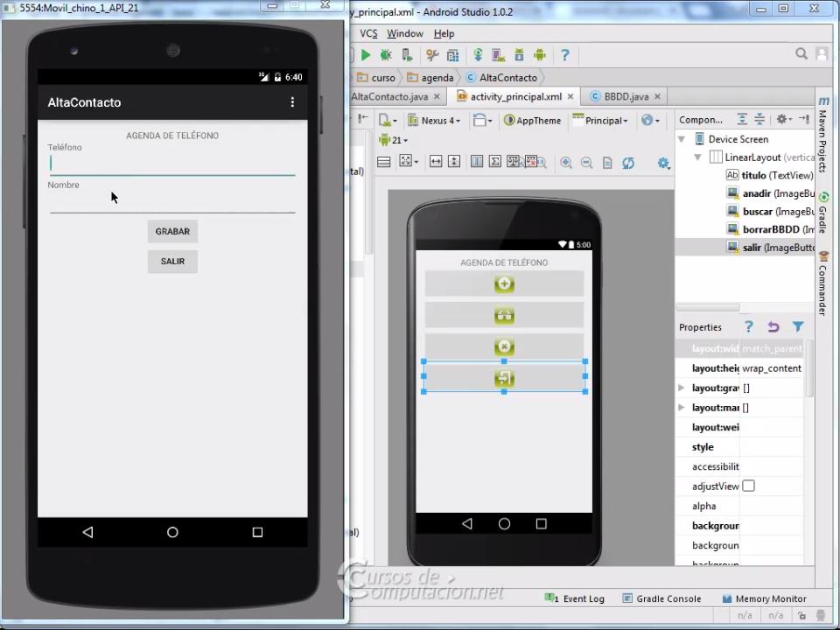Open Maven Projects side panel

click(x=823, y=134)
